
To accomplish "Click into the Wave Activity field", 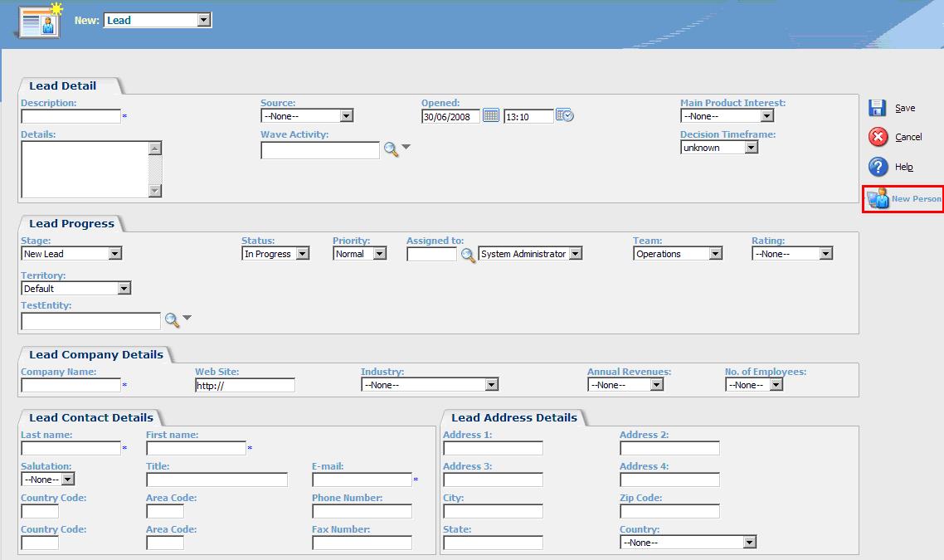I will click(320, 150).
